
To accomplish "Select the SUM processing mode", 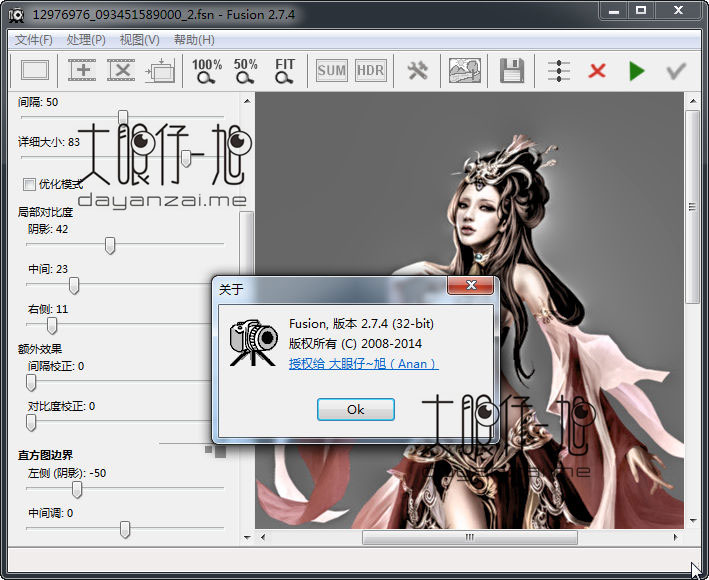I will coord(331,71).
